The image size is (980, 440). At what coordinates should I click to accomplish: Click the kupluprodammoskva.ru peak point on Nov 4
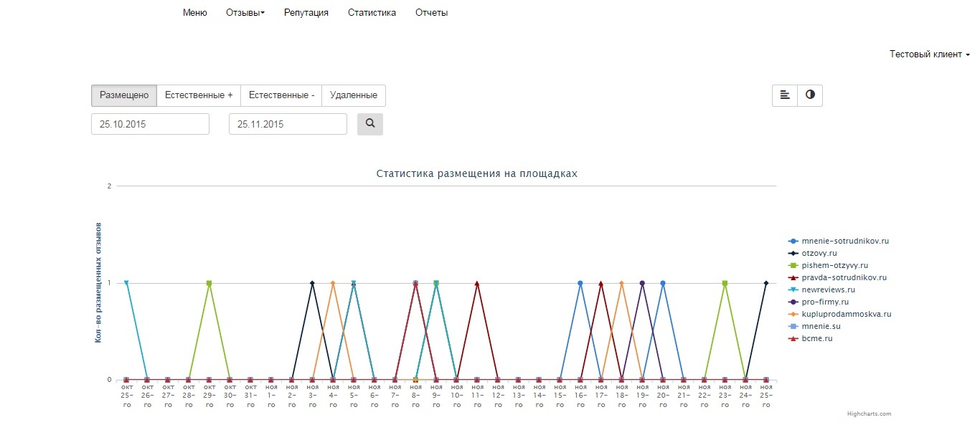click(x=333, y=283)
